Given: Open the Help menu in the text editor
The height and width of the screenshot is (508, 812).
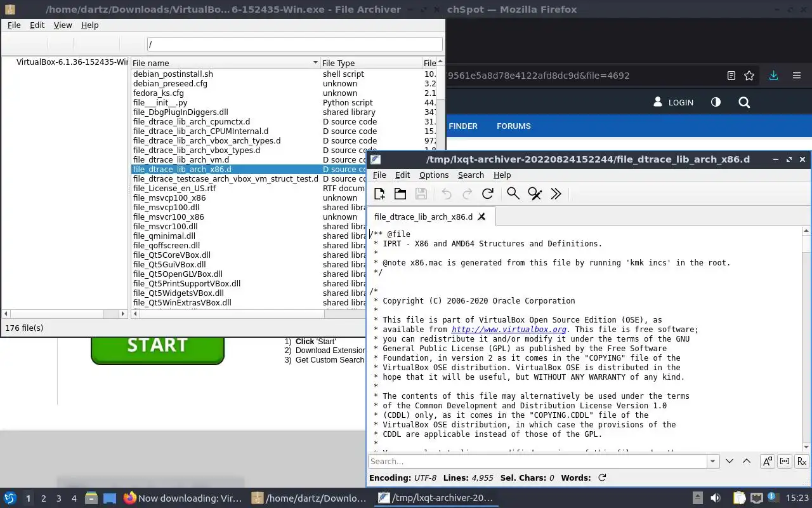Looking at the screenshot, I should 502,175.
